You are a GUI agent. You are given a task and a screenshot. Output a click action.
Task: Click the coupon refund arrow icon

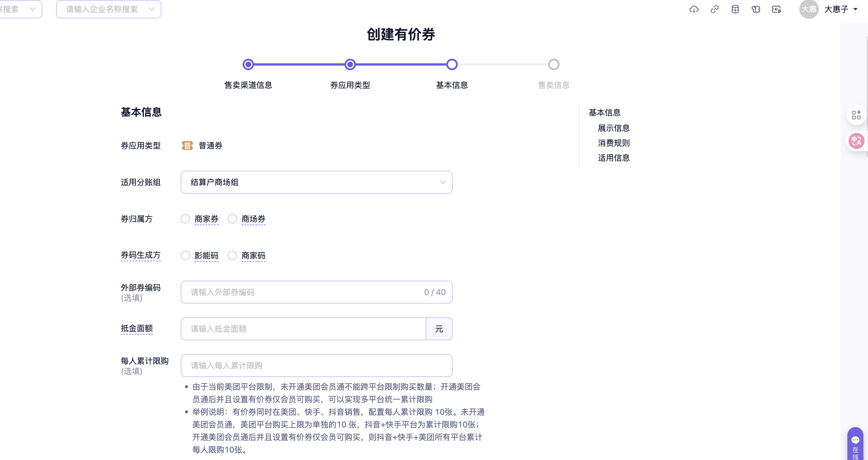tap(776, 9)
